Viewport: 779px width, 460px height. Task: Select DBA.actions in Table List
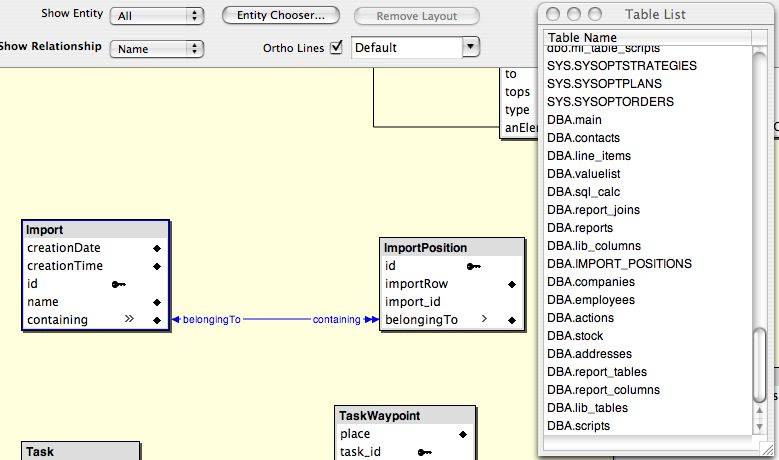[580, 317]
